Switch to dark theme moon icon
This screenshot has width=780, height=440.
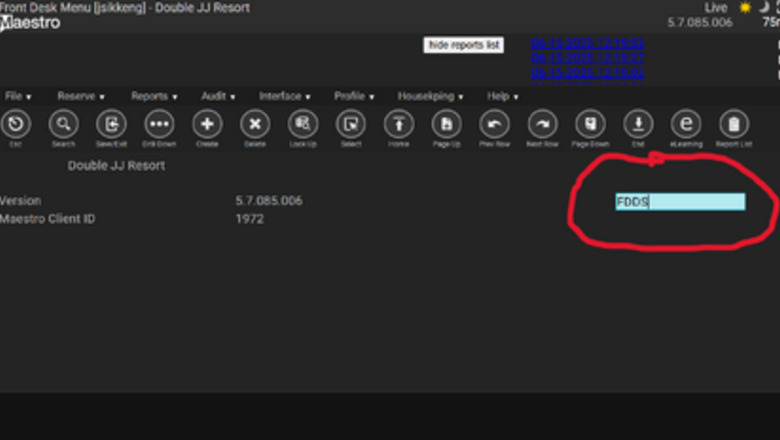[x=764, y=7]
